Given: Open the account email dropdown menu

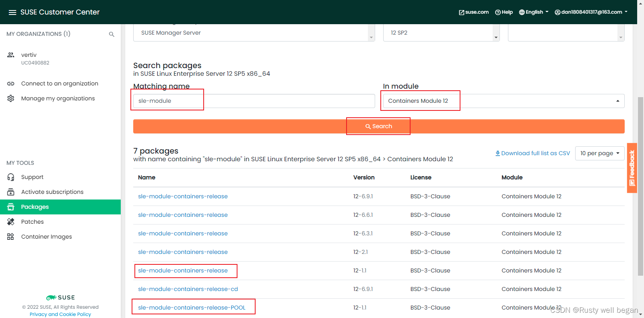Looking at the screenshot, I should point(591,12).
